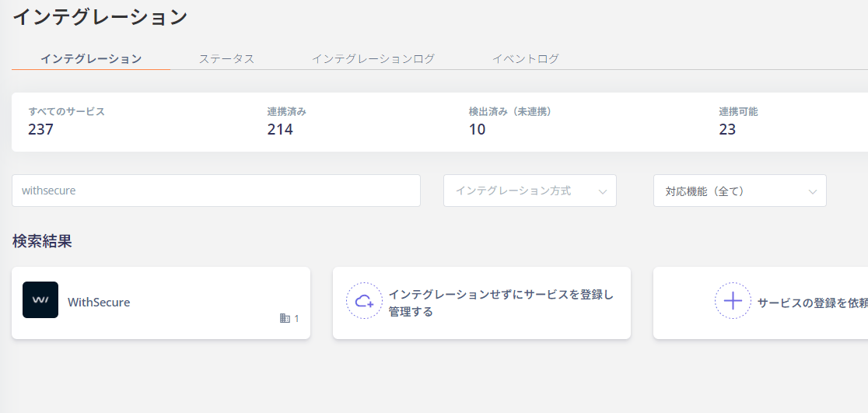Click the building count icon on WithSecure card

(285, 318)
